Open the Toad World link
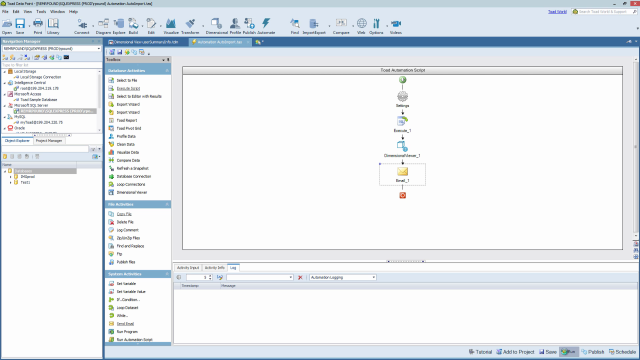Screen dimensions: 640x360 [x=557, y=12]
